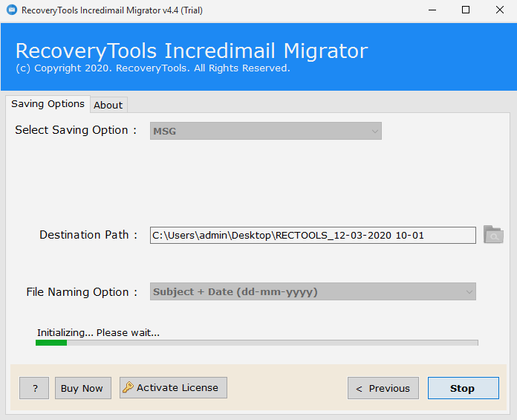Click the RecoveryTools app icon in title bar
517x420 pixels.
[x=11, y=10]
